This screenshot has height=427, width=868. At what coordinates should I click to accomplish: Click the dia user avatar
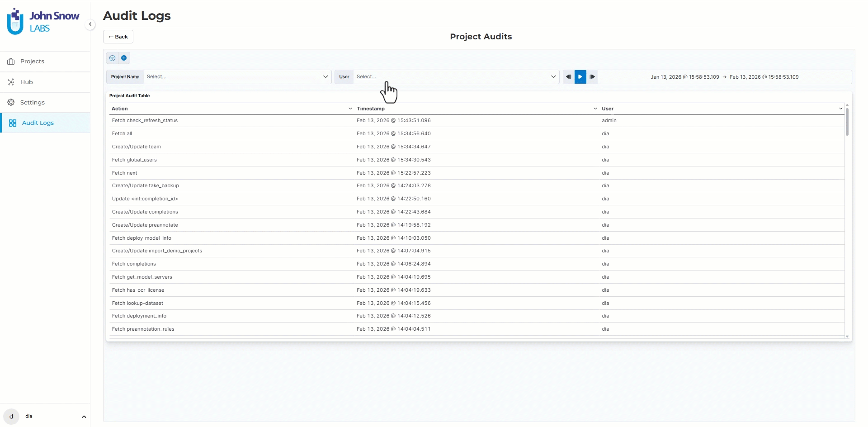tap(11, 416)
